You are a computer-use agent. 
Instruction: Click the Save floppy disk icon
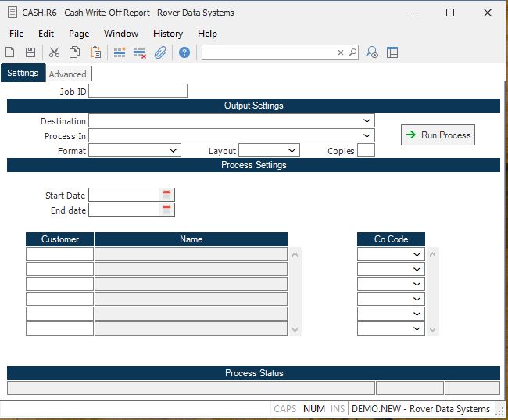(x=30, y=52)
